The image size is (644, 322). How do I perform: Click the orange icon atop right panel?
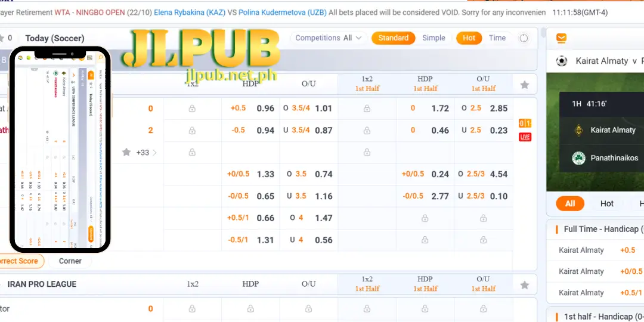point(562,39)
